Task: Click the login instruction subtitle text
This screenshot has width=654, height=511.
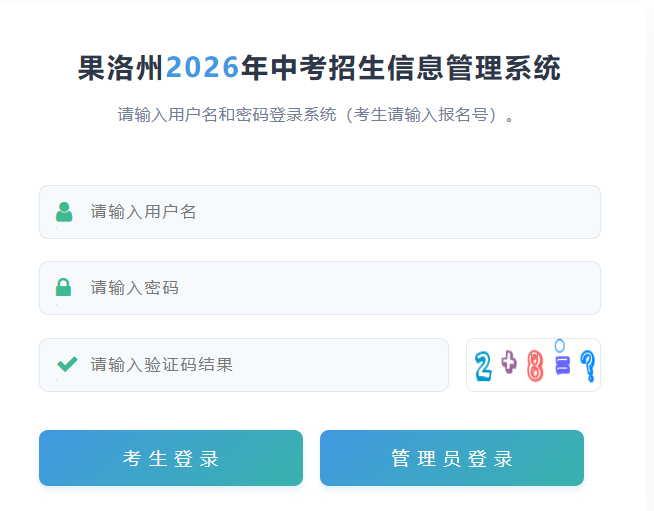Action: pos(316,115)
